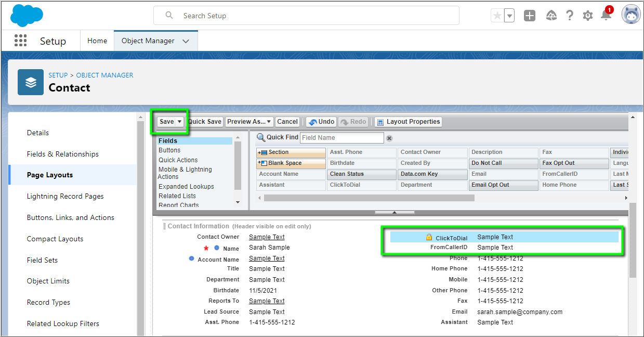This screenshot has width=644, height=337.
Task: Open the user profile avatar
Action: point(631,15)
